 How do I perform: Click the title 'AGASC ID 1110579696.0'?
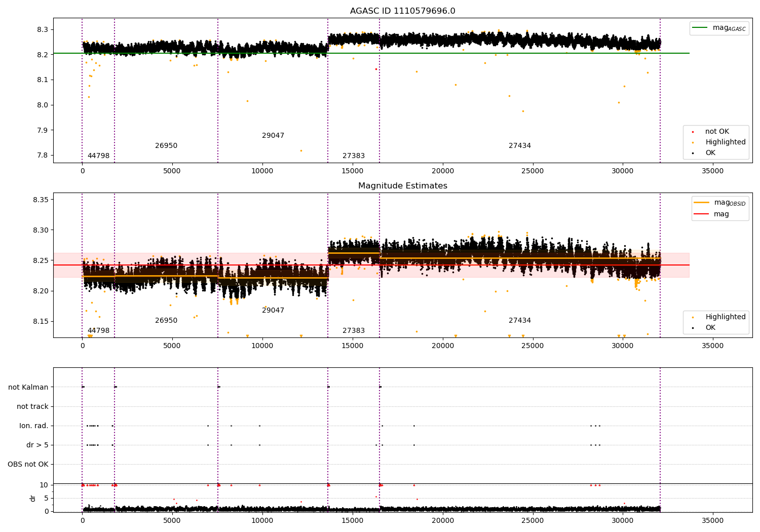[x=402, y=11]
